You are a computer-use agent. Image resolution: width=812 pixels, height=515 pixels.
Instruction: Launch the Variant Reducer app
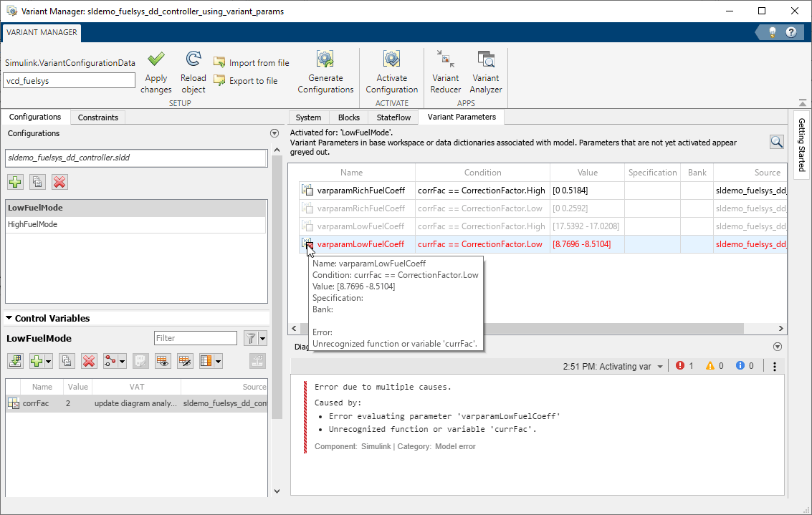click(445, 72)
